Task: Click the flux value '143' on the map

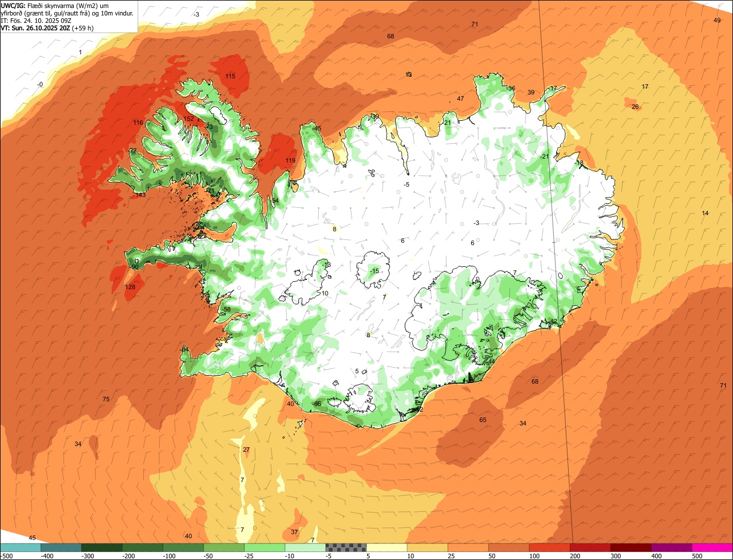Action: 141,195
